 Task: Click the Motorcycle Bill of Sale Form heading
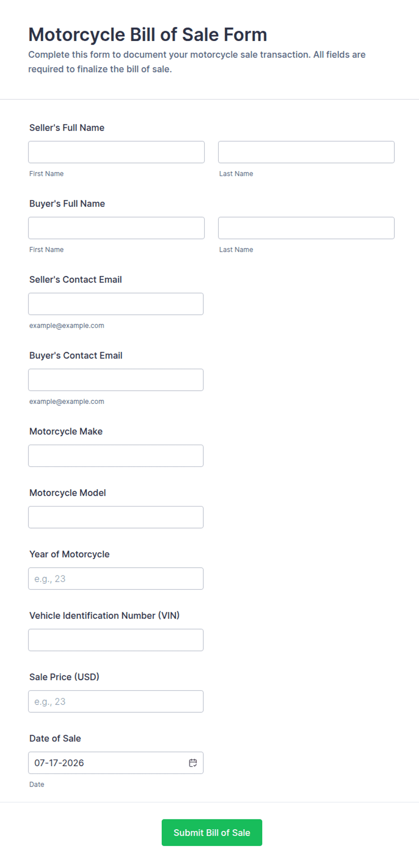pos(148,35)
